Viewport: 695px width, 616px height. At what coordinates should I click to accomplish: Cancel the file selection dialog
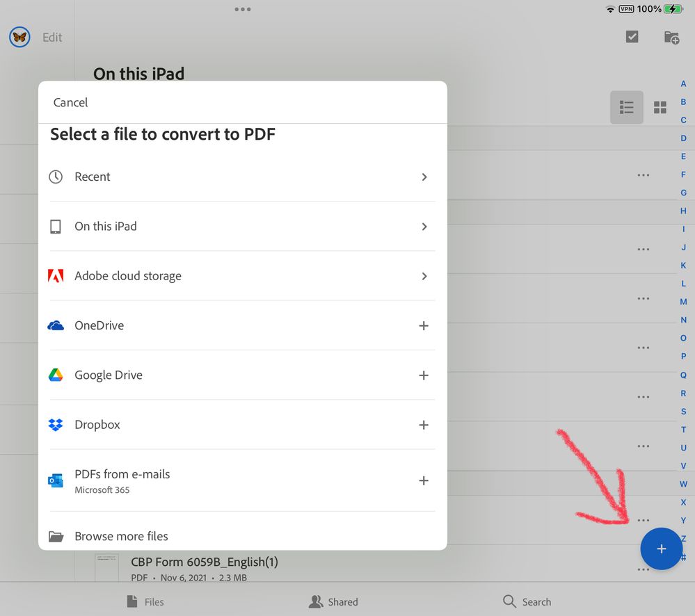point(70,102)
